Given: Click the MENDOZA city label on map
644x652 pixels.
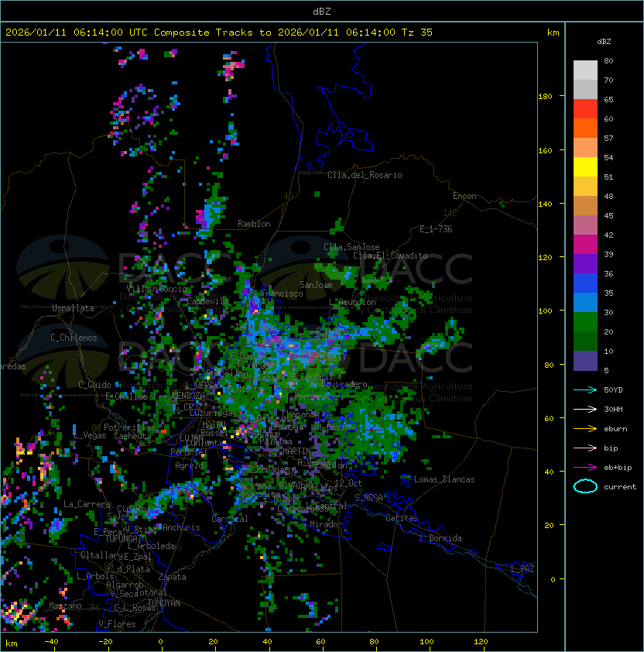Looking at the screenshot, I should (x=188, y=395).
